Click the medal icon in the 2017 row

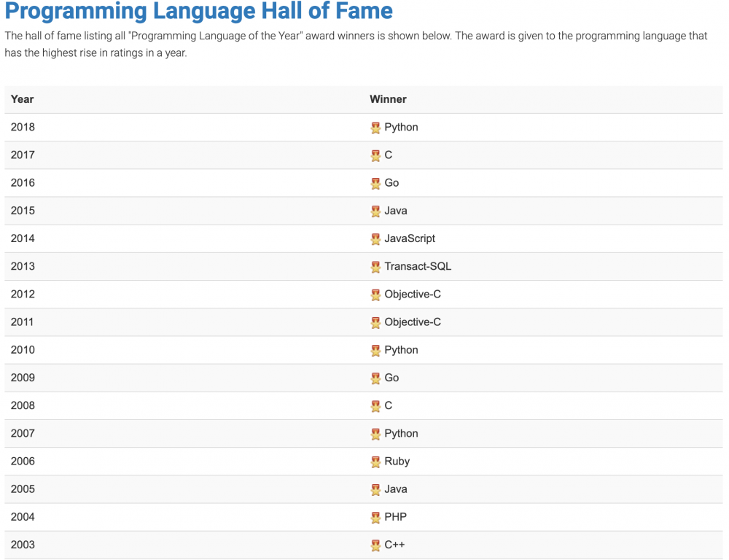point(375,156)
